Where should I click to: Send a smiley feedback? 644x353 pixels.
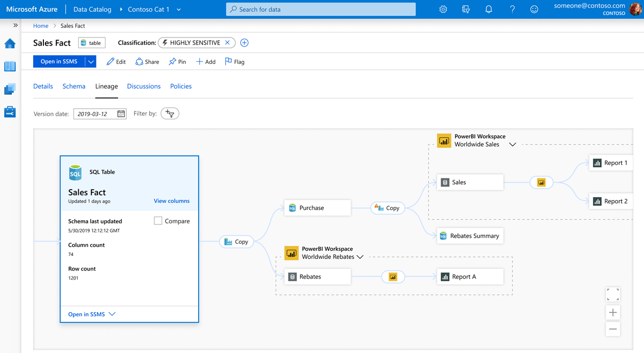coord(534,9)
